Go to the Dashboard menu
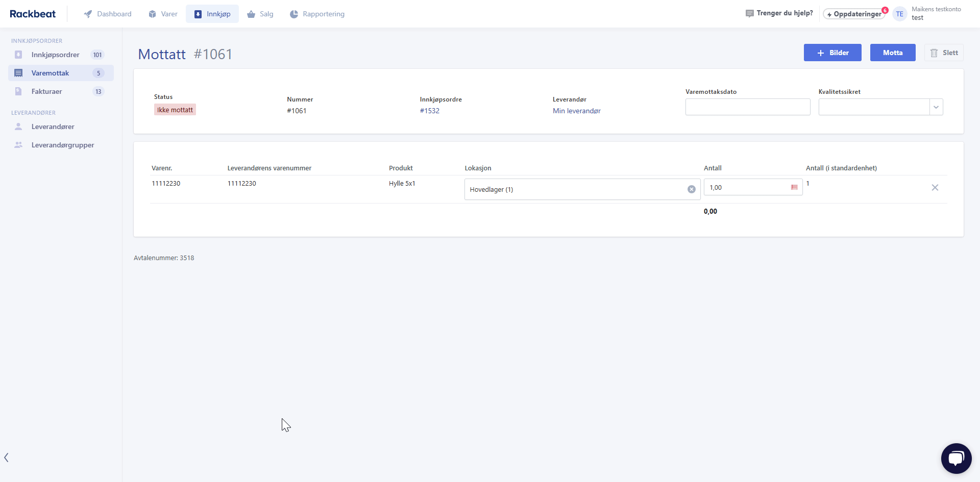980x482 pixels. point(108,14)
